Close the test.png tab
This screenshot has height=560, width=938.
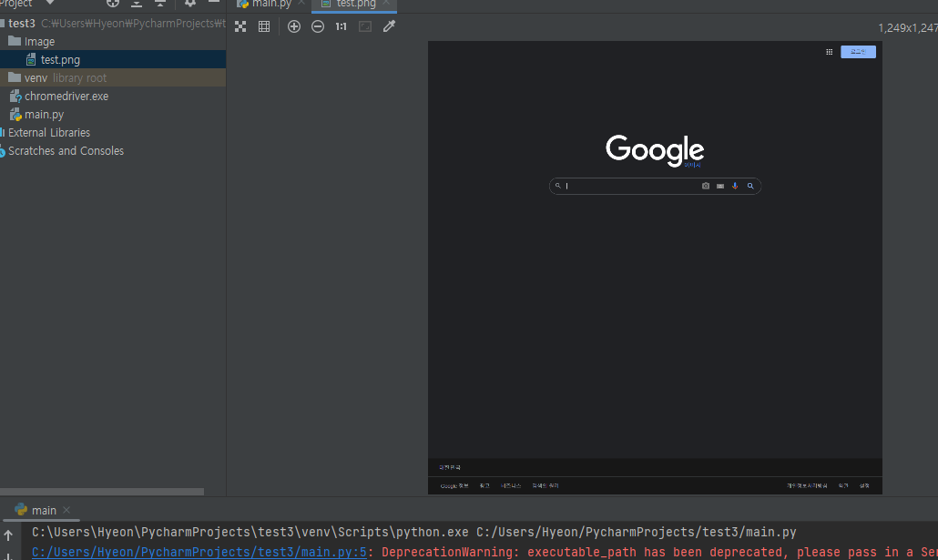[386, 3]
